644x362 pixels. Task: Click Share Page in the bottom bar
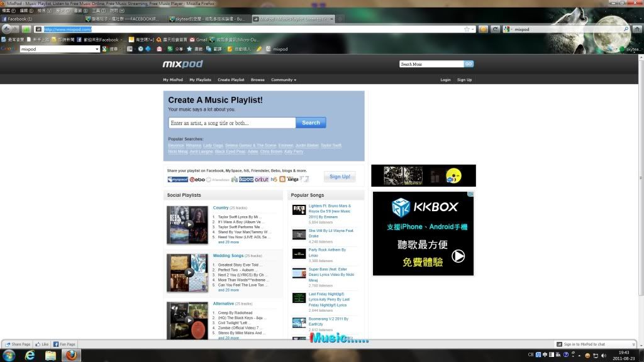18,344
